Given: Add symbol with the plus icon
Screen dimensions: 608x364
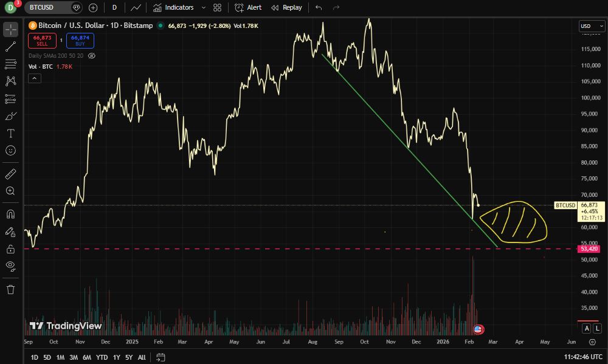Looking at the screenshot, I should [93, 7].
